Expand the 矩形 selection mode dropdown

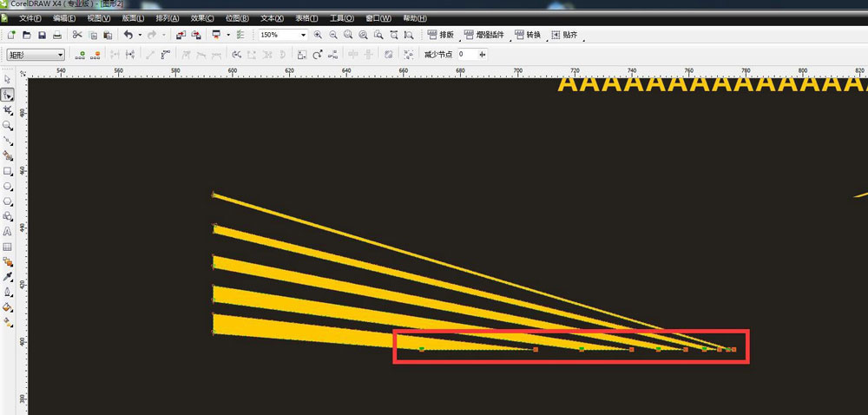[x=60, y=55]
